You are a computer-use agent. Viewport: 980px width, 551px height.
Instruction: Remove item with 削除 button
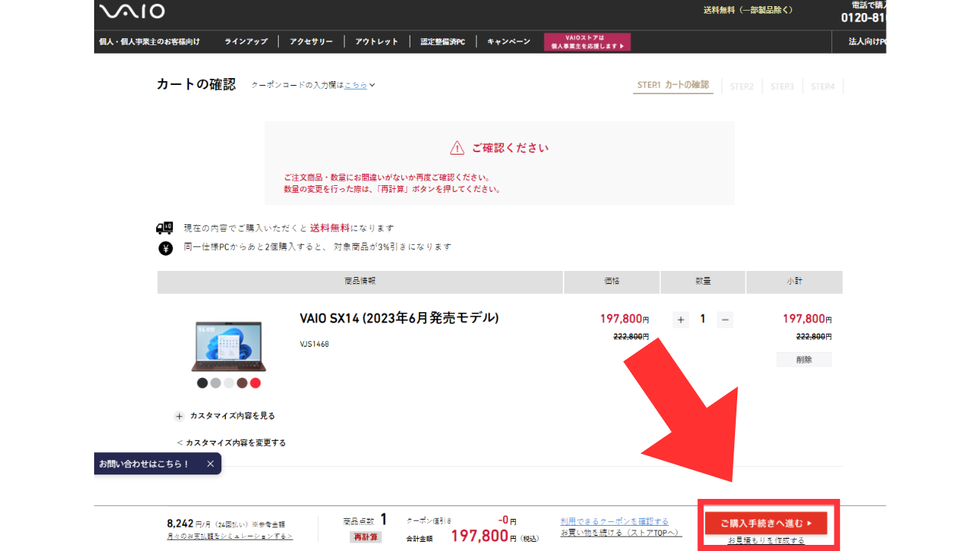pyautogui.click(x=803, y=360)
